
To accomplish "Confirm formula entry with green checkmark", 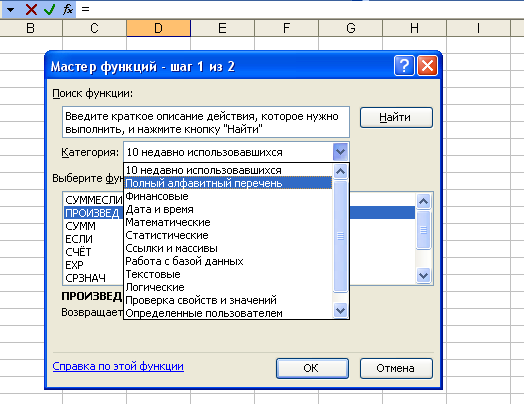I will (49, 9).
